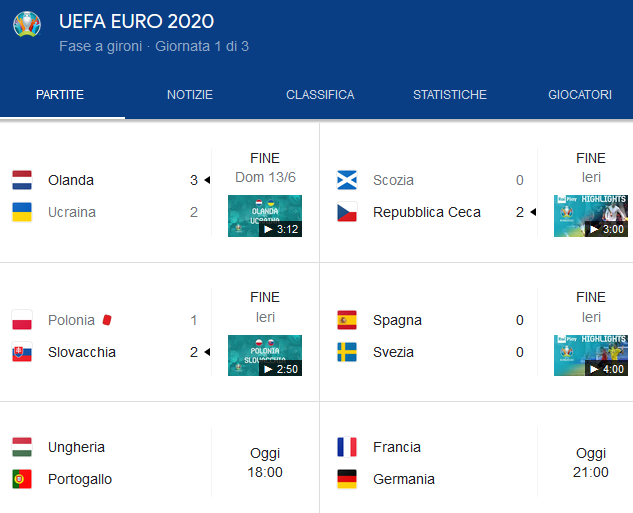633x513 pixels.
Task: Open the Francia vs Germania match
Action: 480,463
